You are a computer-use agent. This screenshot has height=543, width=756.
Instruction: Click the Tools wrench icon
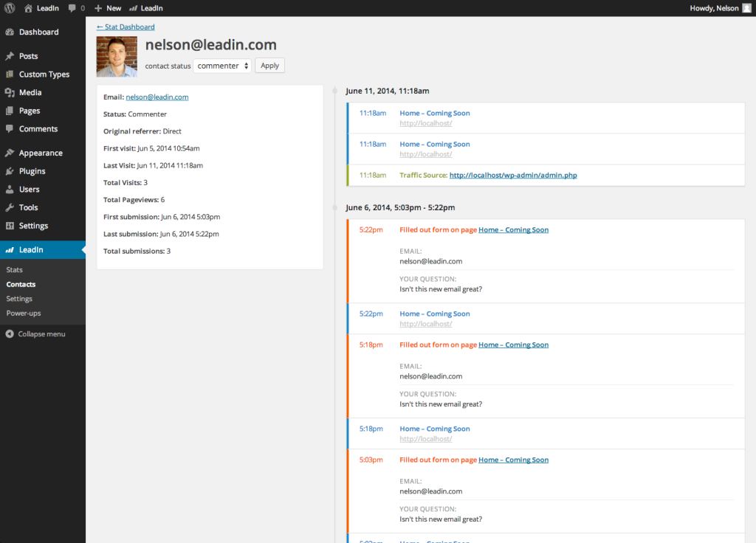point(10,207)
